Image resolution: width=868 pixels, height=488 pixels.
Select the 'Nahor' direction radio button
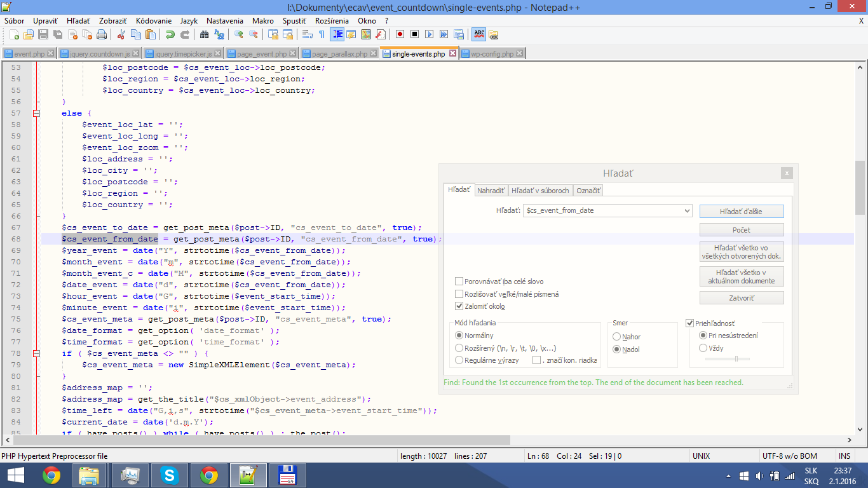[616, 337]
